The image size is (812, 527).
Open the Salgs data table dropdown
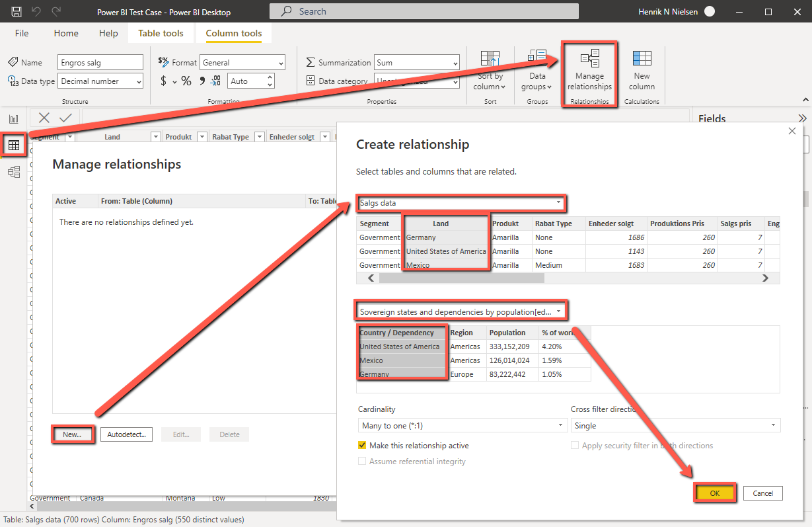(461, 203)
